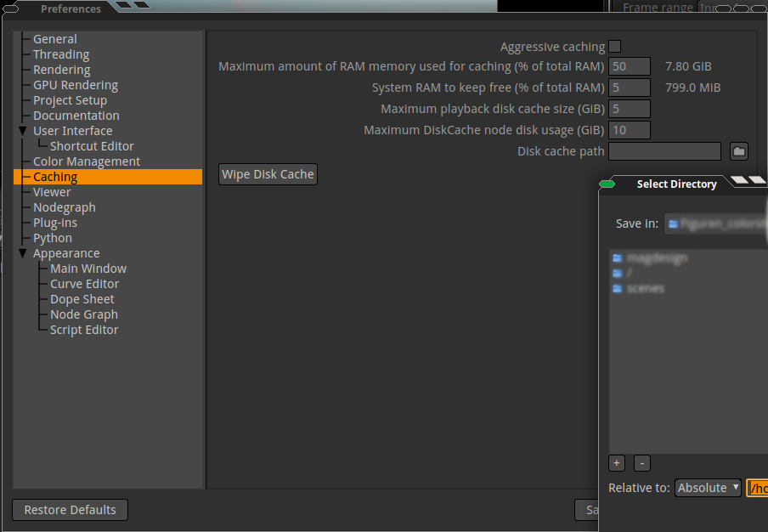Click the Wipe Disk Cache button
Image resolution: width=768 pixels, height=532 pixels.
pyautogui.click(x=268, y=173)
